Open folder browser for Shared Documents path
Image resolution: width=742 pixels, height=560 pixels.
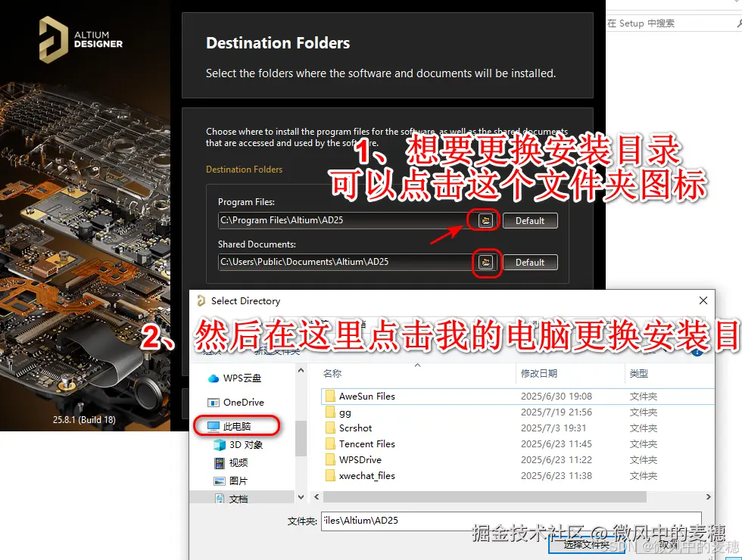coord(485,262)
